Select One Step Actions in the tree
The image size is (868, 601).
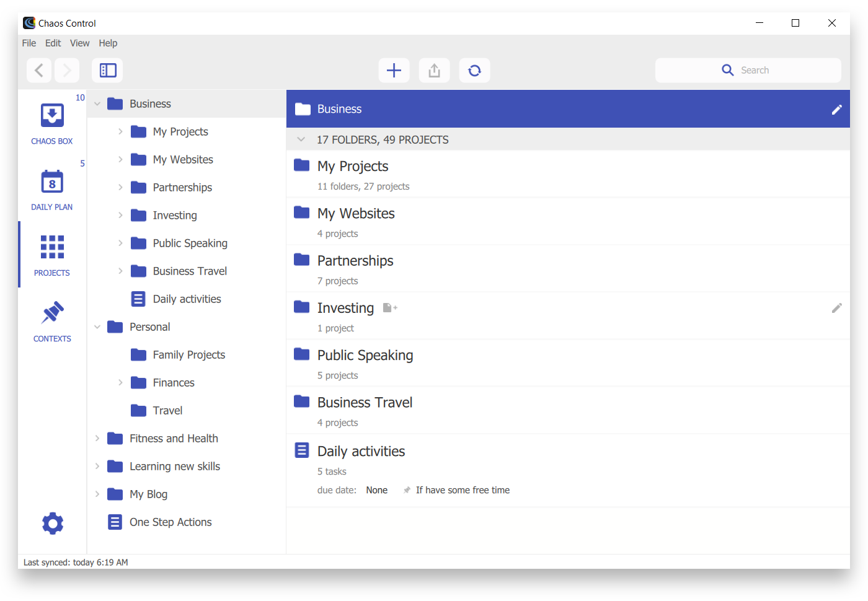pos(170,522)
